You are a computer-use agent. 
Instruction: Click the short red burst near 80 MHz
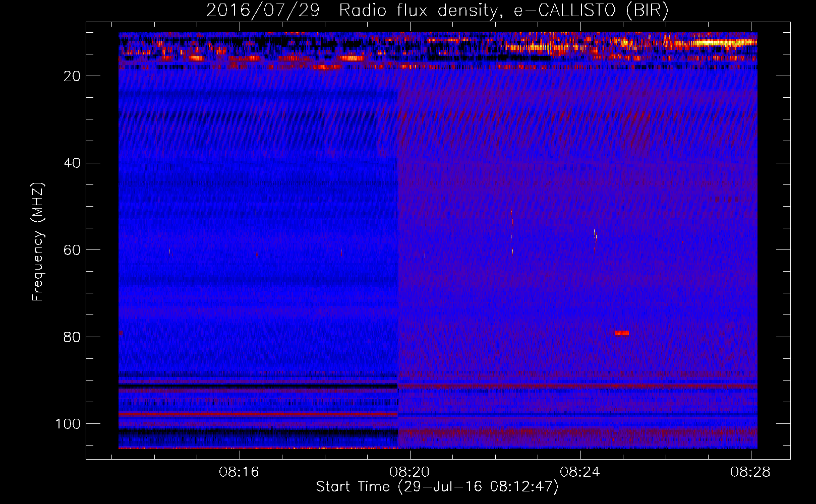pos(622,333)
